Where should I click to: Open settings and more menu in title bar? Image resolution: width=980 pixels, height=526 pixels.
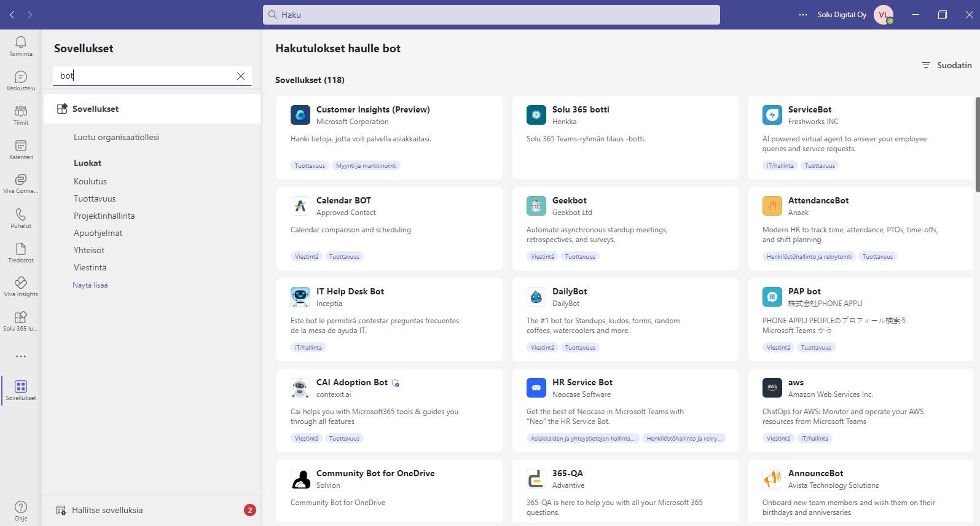pyautogui.click(x=803, y=15)
